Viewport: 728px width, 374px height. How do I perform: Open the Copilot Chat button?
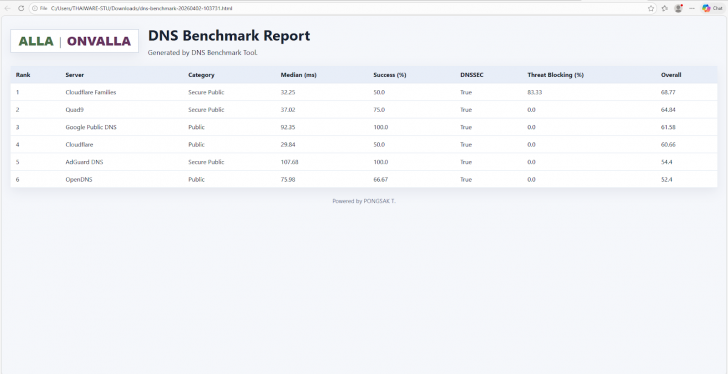tap(712, 8)
